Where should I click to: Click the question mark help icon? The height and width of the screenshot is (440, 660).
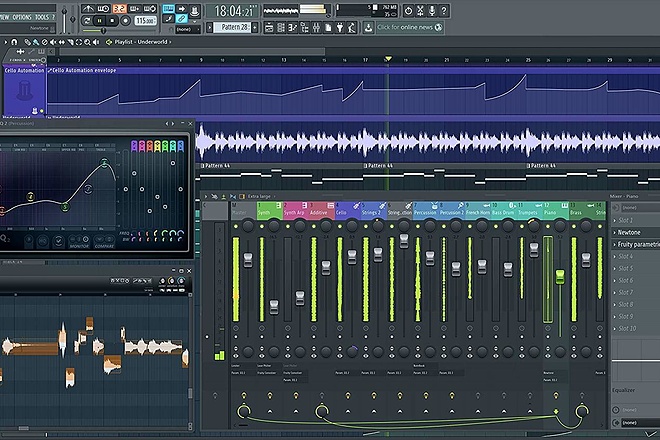[443, 11]
